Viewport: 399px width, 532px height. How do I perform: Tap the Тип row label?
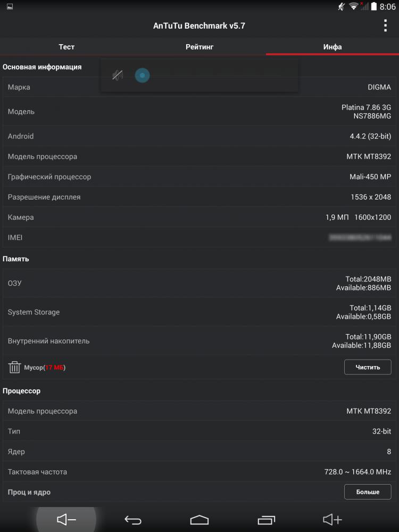tap(14, 431)
